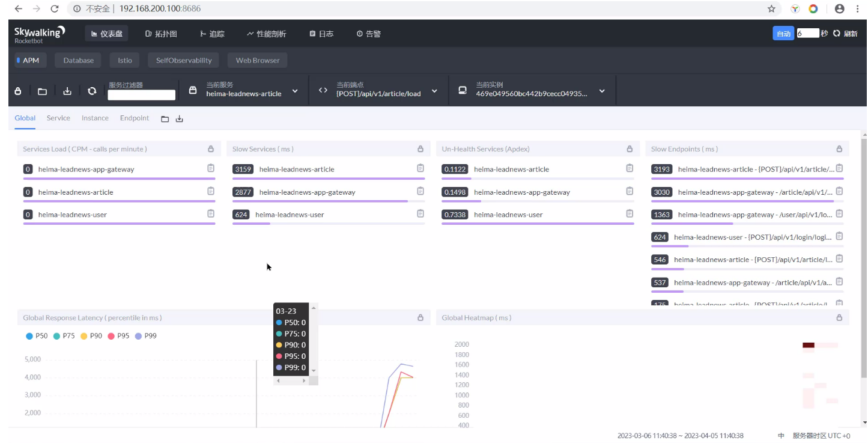
Task: Click lock icon on Un-Health Services panel
Action: pyautogui.click(x=630, y=149)
